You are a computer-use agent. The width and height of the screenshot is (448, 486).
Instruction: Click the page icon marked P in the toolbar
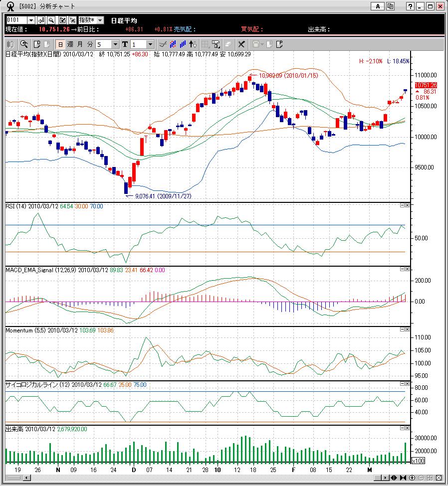[279, 44]
